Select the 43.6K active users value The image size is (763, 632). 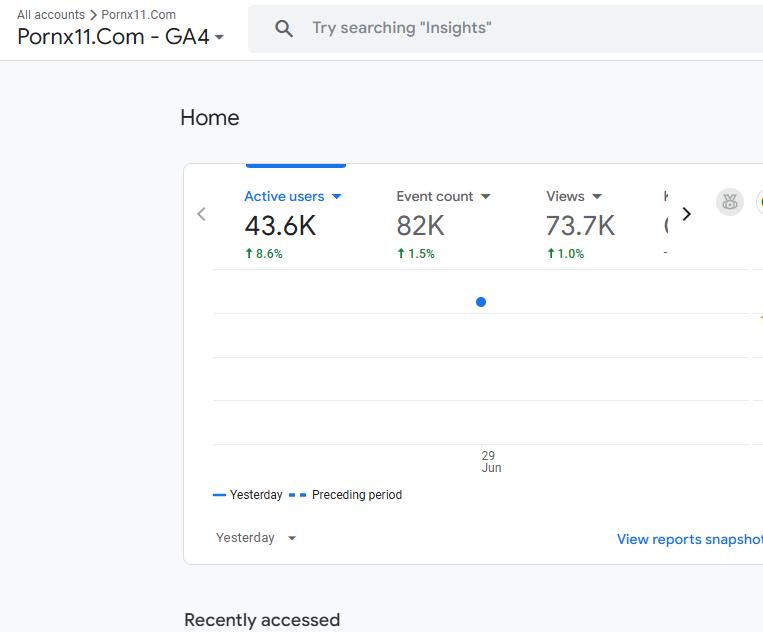[x=280, y=226]
